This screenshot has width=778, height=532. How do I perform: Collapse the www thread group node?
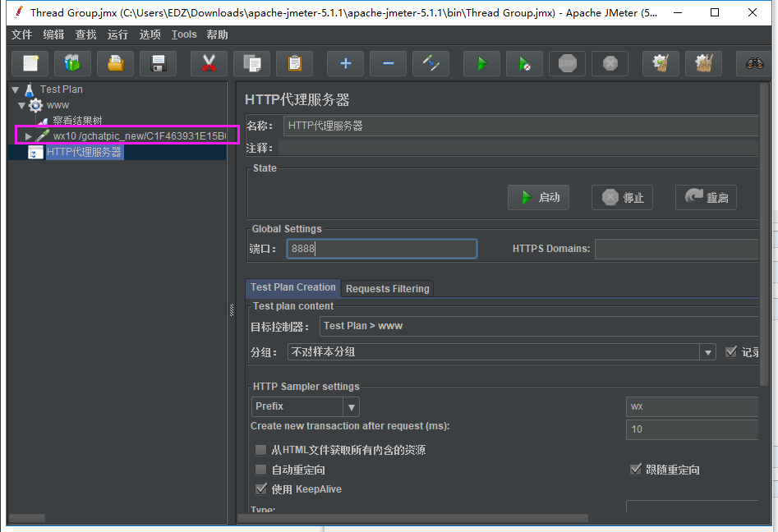(x=21, y=106)
